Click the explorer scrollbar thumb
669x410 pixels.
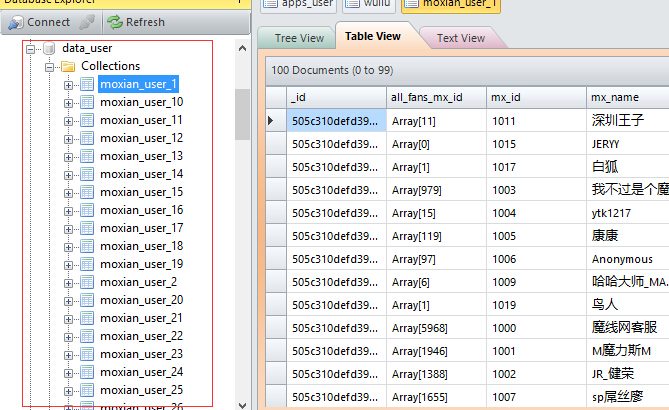[x=242, y=114]
